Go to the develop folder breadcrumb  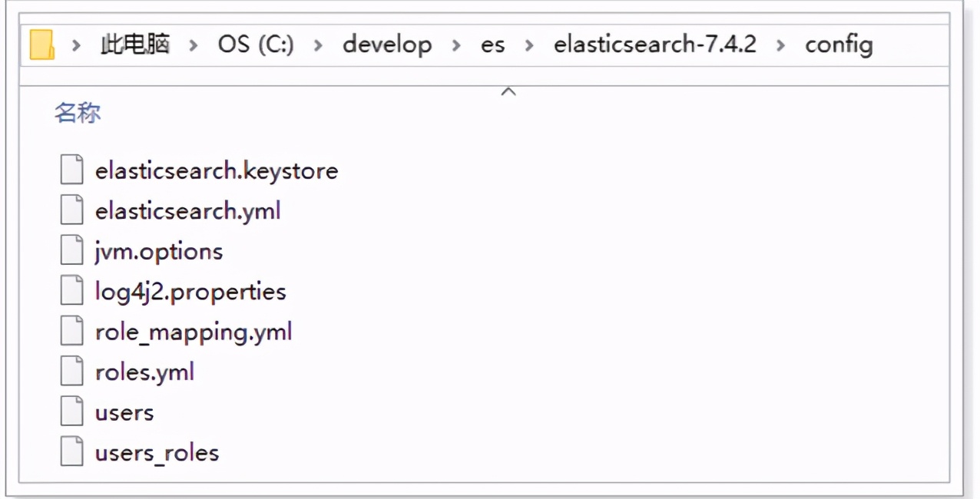(x=386, y=45)
